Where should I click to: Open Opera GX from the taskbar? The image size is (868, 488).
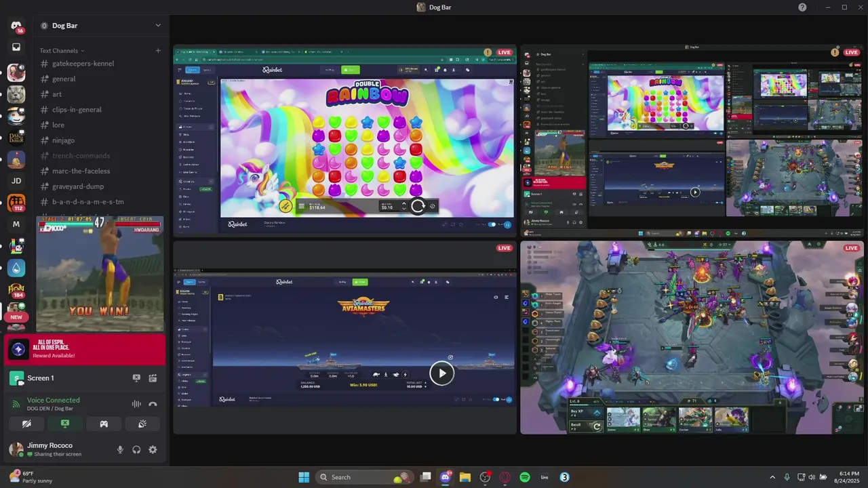tap(505, 477)
